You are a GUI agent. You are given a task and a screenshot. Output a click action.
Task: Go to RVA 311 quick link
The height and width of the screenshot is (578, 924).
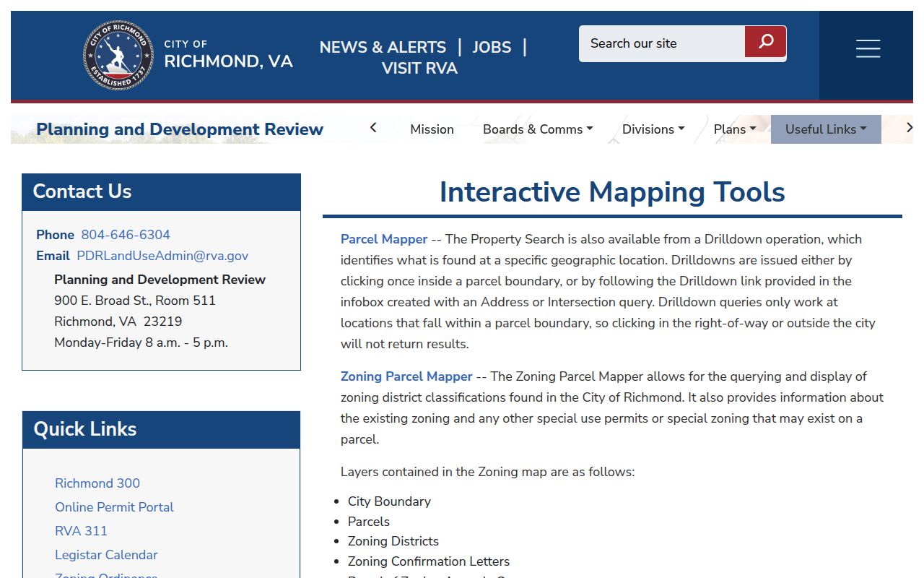81,531
